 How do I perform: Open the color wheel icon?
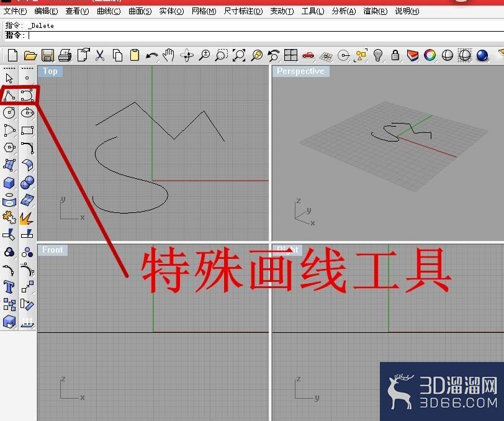click(x=430, y=55)
